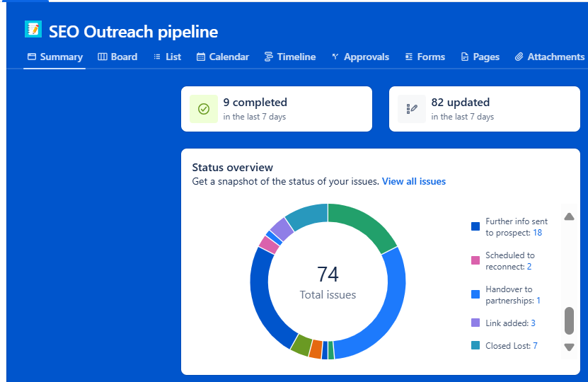Click the teal Closed Lost legend swatch
Screen dimensions: 588x382
475,345
